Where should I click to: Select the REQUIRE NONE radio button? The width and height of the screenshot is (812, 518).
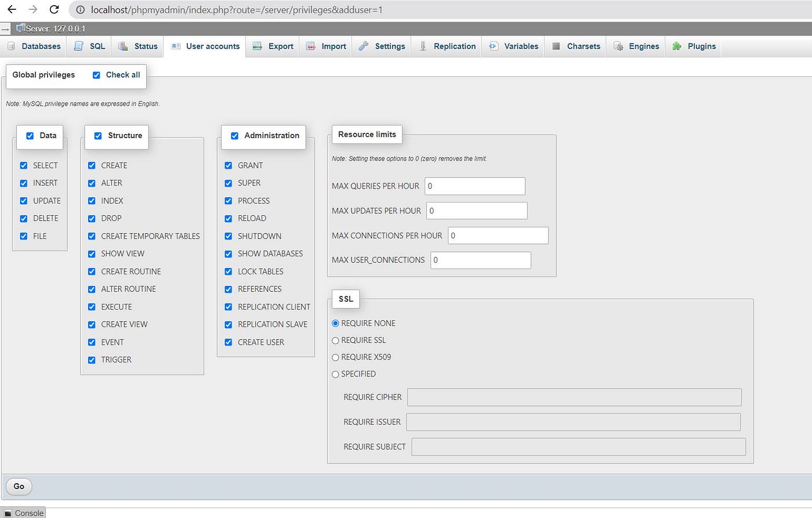coord(335,324)
